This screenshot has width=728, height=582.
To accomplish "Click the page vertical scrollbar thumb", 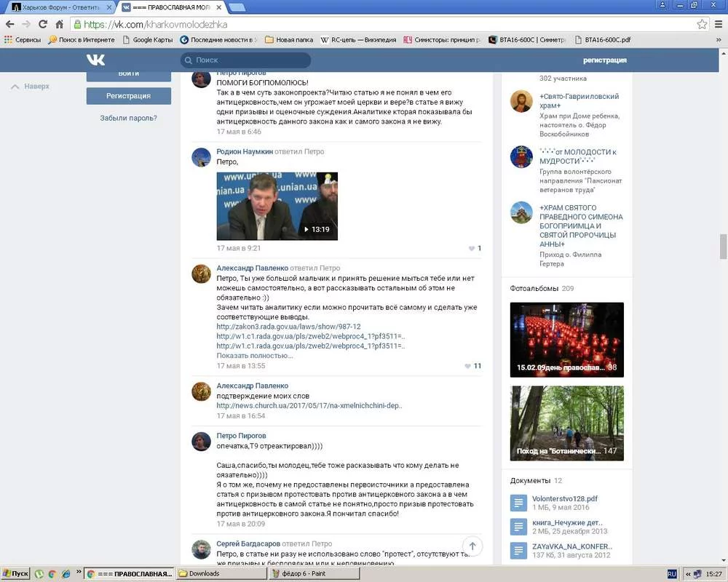I will 724,247.
